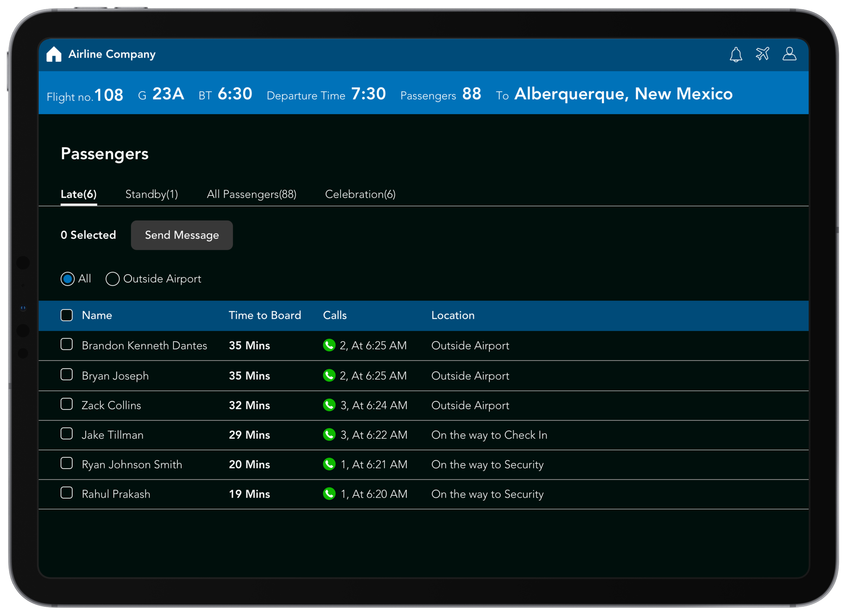This screenshot has width=848, height=616.
Task: Open the All Passengers(88) tab
Action: pos(251,194)
